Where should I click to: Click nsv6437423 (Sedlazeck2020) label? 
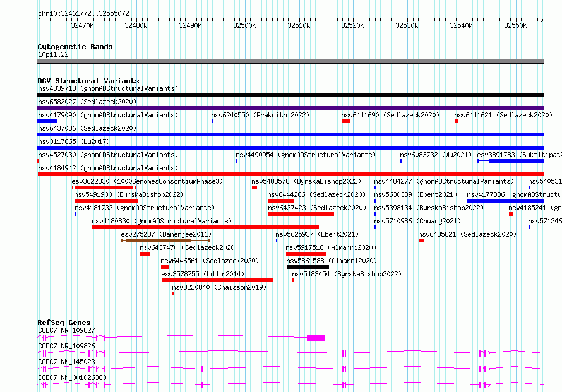[317, 208]
